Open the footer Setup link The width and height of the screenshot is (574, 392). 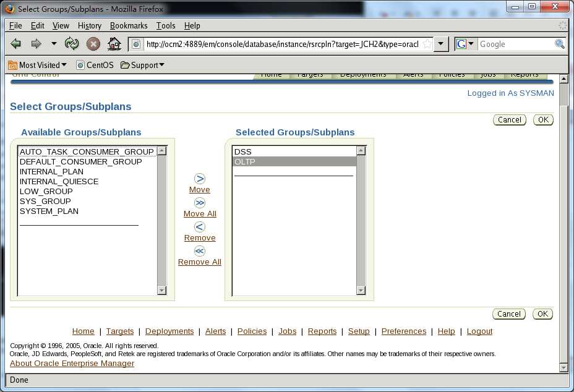coord(359,331)
